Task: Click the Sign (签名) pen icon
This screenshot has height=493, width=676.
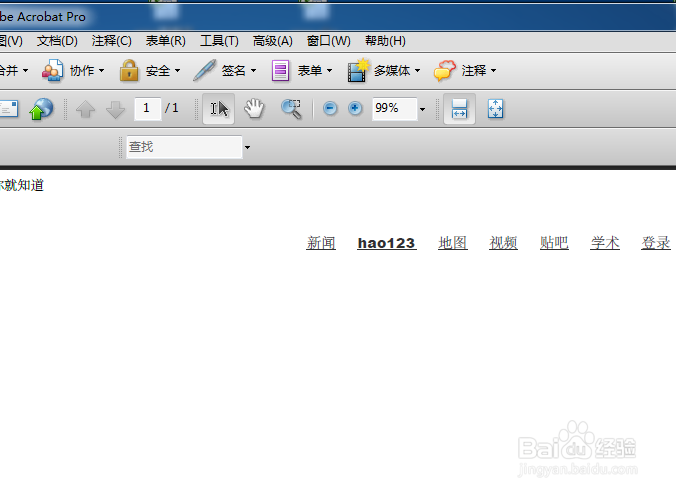Action: pyautogui.click(x=204, y=70)
